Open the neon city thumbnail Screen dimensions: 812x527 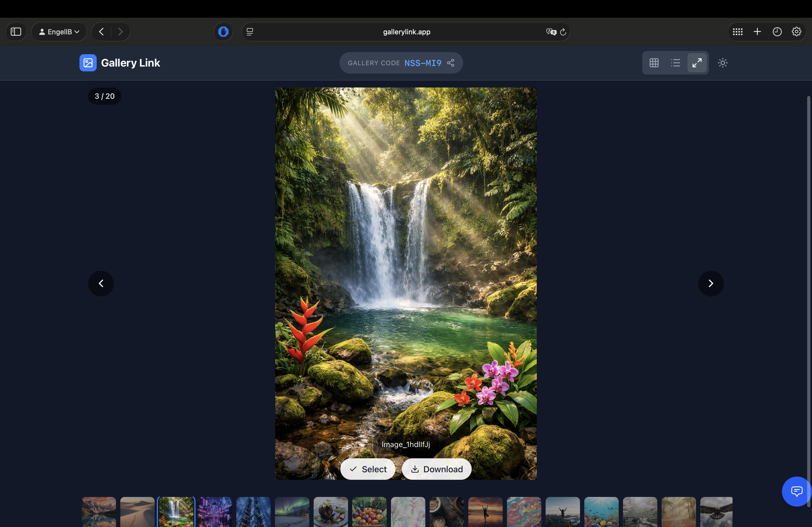point(215,511)
